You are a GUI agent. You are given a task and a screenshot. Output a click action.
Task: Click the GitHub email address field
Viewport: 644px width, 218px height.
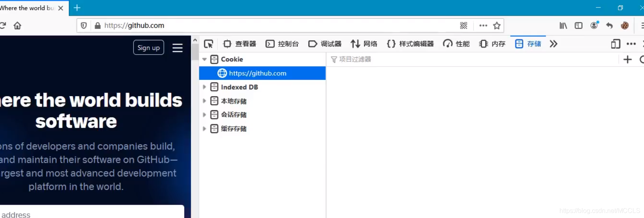(91, 212)
